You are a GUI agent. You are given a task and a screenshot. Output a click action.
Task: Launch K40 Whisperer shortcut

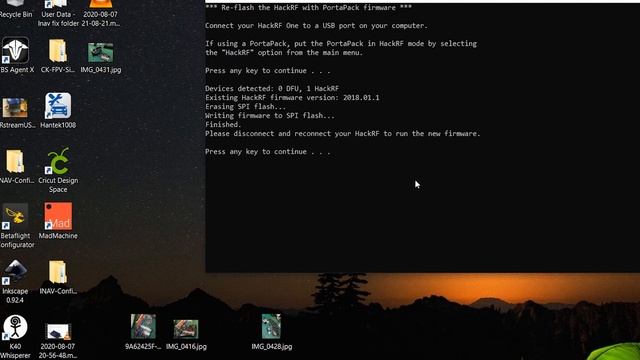tap(16, 337)
